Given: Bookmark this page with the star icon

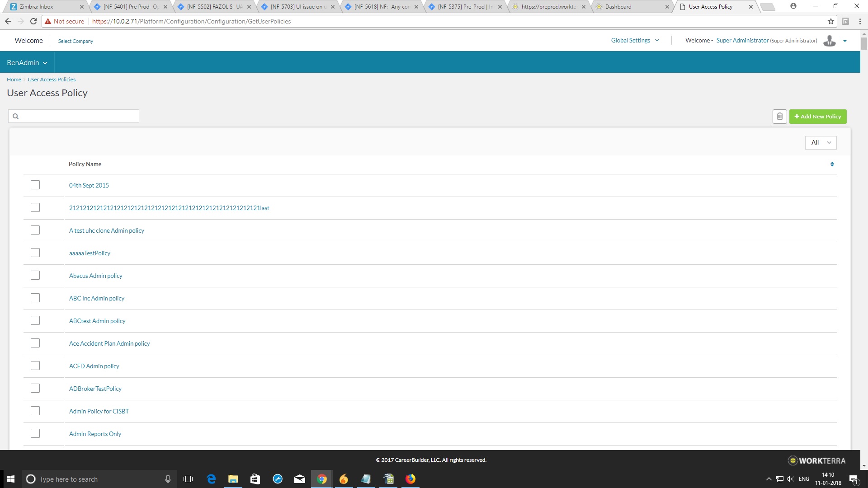Looking at the screenshot, I should tap(830, 21).
